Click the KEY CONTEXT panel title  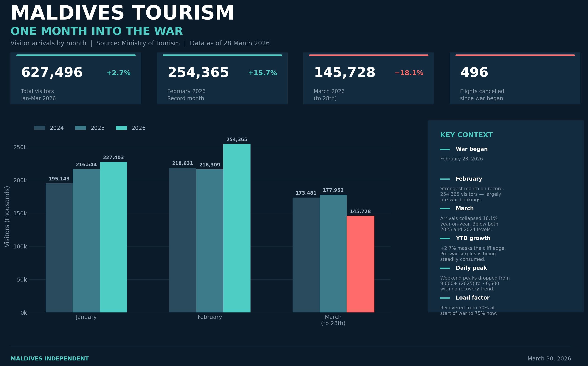pyautogui.click(x=466, y=135)
